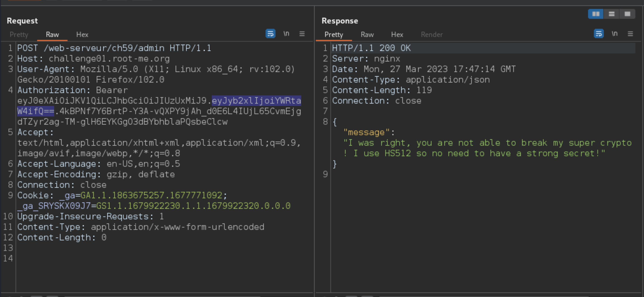Open the Request Pretty tab
Viewport: 644px width, 297px height.
(x=19, y=34)
